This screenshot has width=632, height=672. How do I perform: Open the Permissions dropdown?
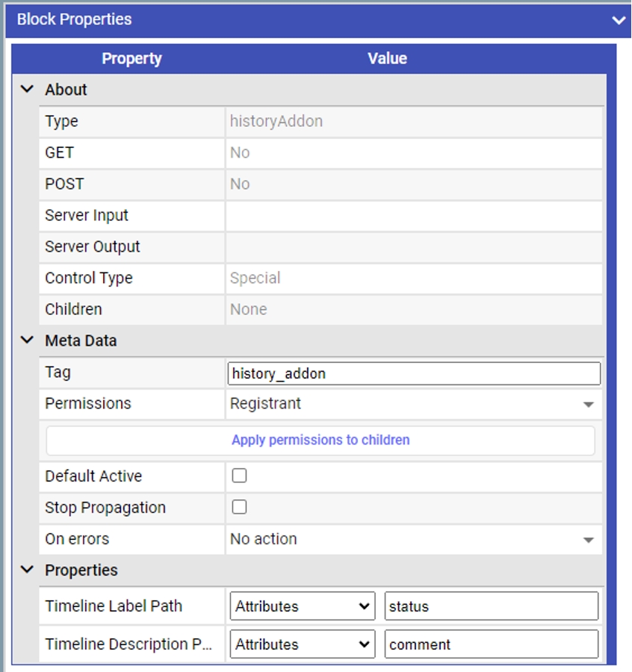click(x=414, y=404)
